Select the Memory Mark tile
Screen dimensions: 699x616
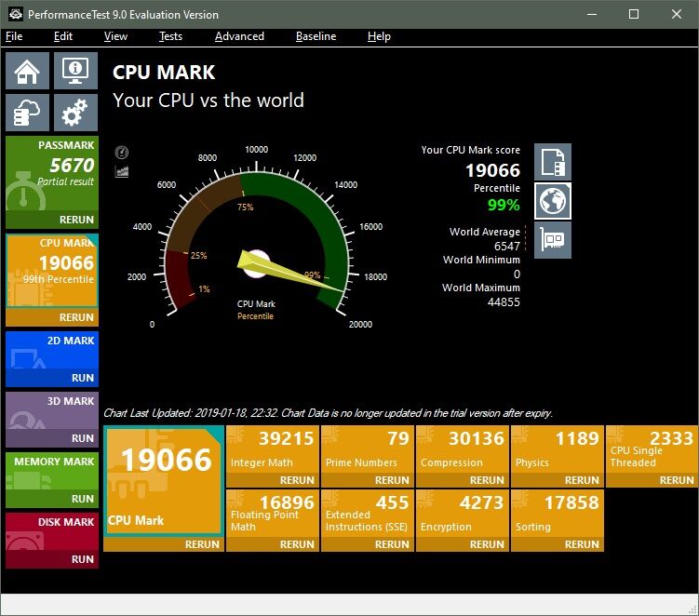[52, 472]
